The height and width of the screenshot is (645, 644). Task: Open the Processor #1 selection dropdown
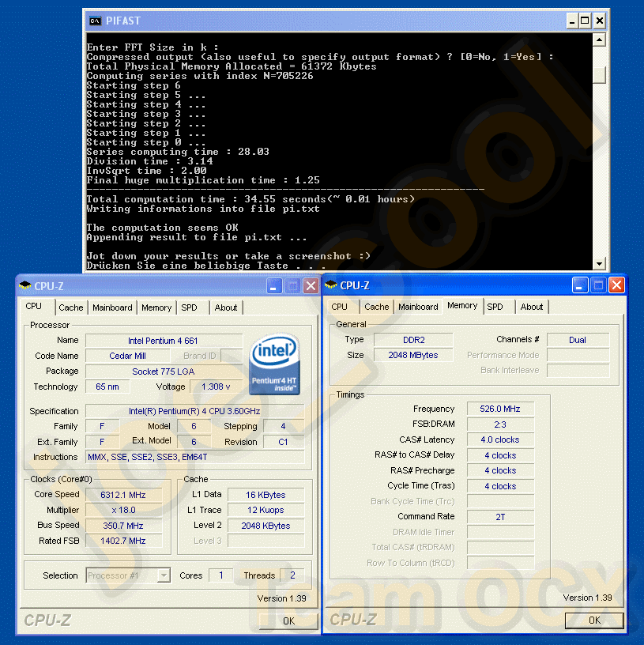[x=164, y=575]
